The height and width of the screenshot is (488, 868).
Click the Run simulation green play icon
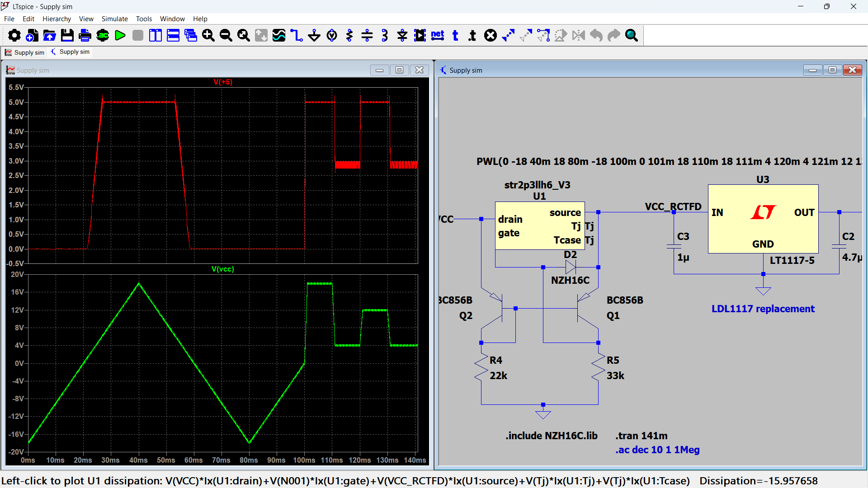click(120, 35)
